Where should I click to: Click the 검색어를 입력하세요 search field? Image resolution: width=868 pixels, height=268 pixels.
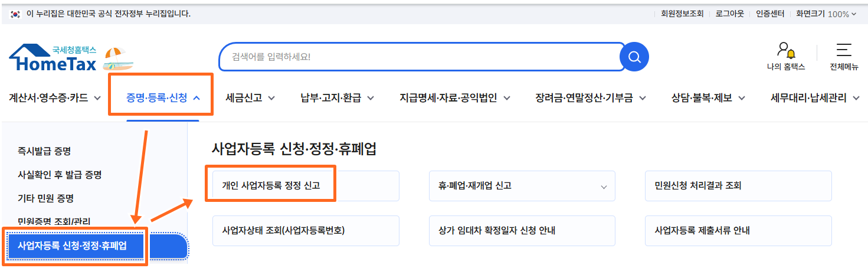click(421, 57)
